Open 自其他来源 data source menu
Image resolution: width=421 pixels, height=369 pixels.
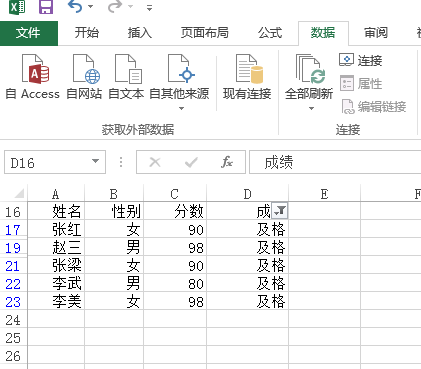coord(179,83)
